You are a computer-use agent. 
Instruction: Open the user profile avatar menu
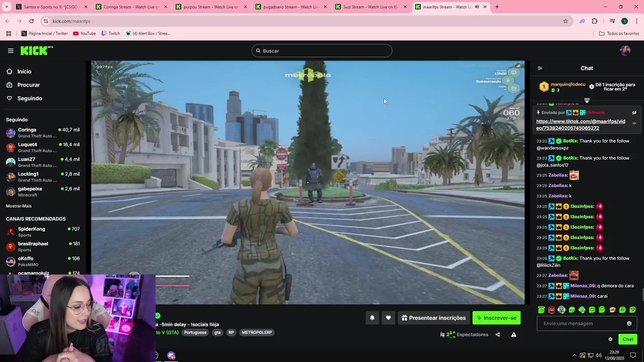click(625, 50)
